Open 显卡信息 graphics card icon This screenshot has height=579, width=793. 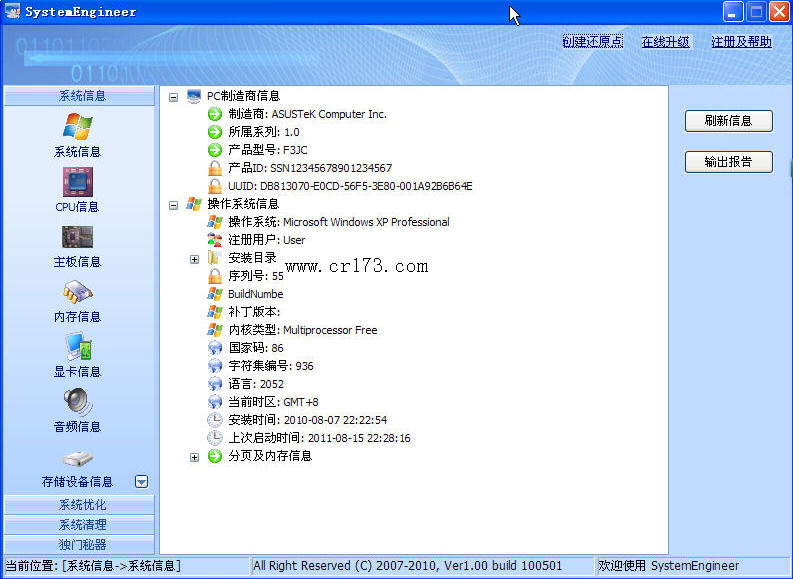pos(78,347)
